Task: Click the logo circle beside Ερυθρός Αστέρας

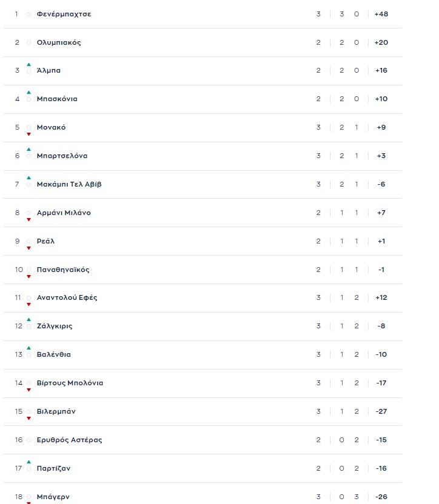Action: (28, 440)
